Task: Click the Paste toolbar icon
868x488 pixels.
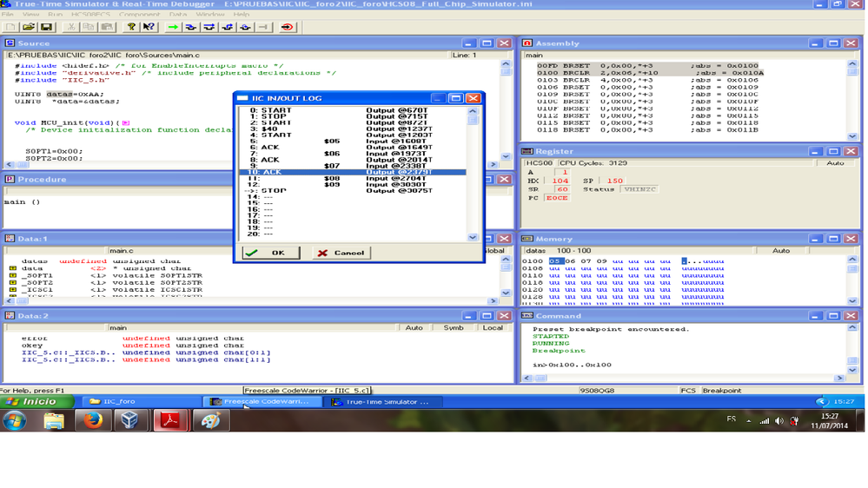Action: 107,27
